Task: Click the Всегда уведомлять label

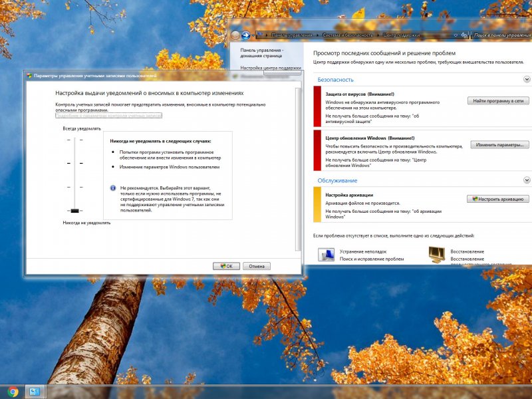Action: click(82, 128)
